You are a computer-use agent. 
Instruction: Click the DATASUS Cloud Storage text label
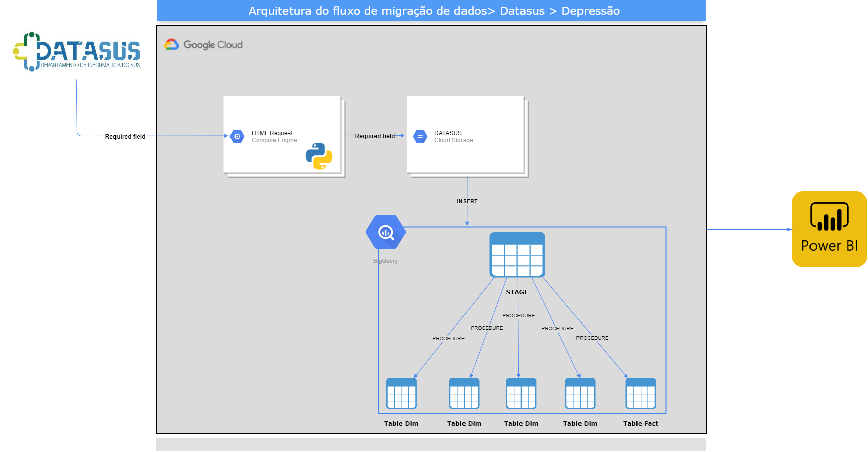pos(448,133)
